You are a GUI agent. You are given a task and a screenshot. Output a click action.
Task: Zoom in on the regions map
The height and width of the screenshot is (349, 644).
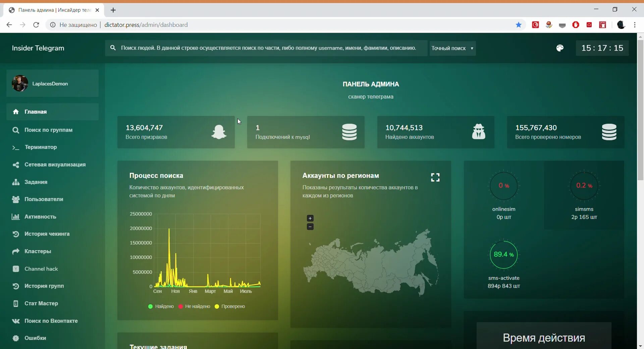(310, 218)
